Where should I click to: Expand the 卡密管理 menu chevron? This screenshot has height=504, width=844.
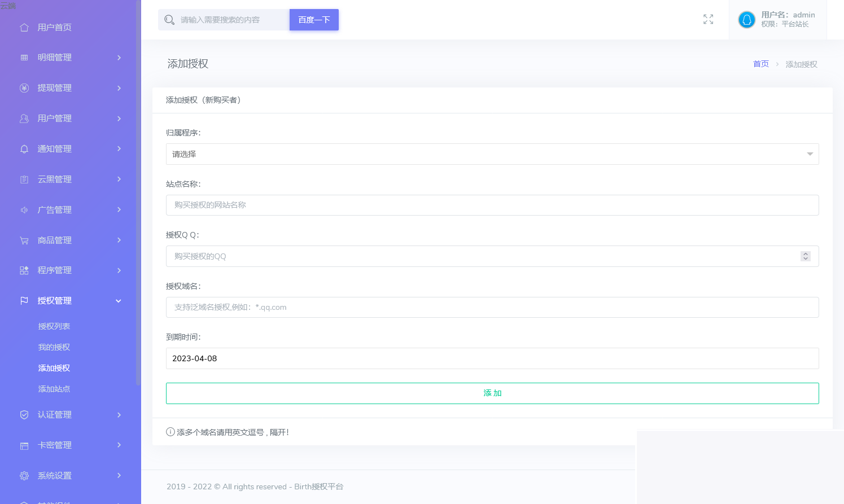point(119,445)
